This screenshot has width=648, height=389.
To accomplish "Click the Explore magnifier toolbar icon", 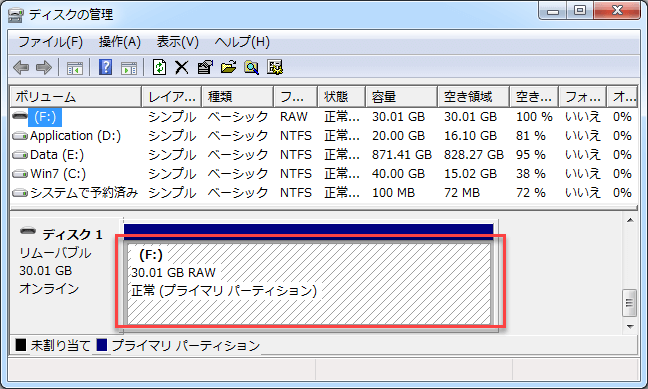I will pos(251,67).
